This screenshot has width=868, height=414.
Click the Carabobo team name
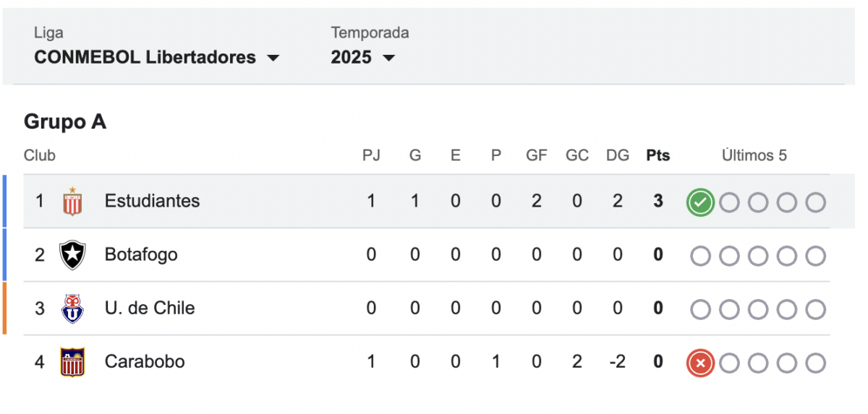[145, 361]
